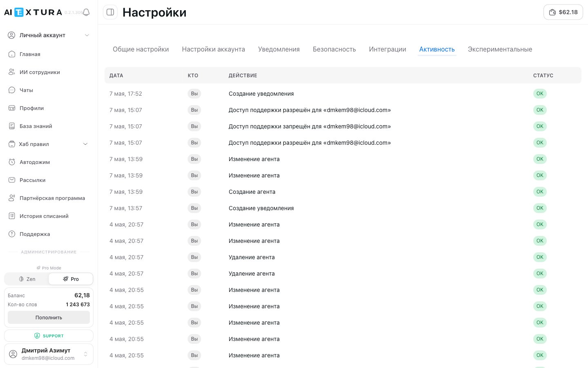Switch to Zen mode

(27, 279)
